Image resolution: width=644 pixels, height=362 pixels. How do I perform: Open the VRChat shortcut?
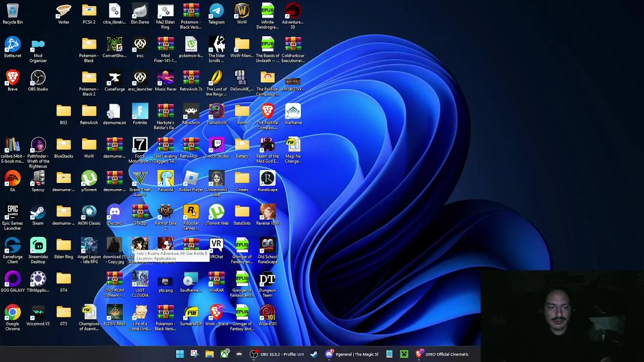pyautogui.click(x=216, y=249)
